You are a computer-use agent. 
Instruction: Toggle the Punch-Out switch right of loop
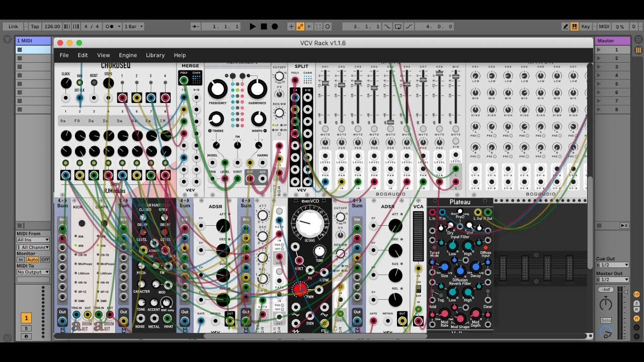point(409,27)
